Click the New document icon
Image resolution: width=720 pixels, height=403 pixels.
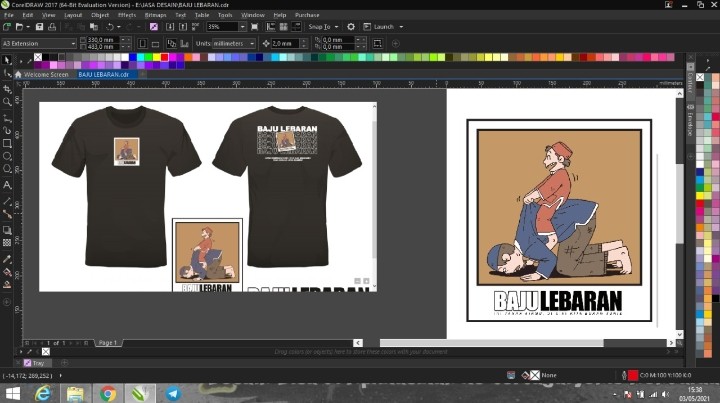click(x=7, y=27)
